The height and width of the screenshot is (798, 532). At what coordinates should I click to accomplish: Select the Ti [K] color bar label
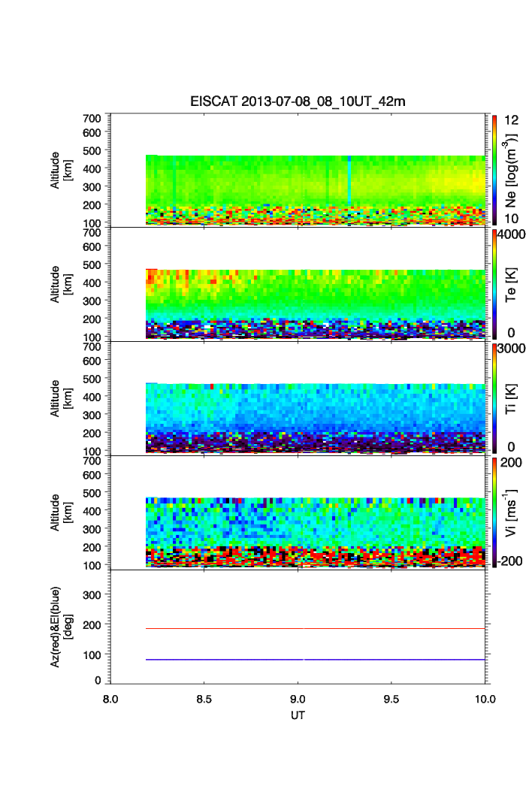[511, 398]
